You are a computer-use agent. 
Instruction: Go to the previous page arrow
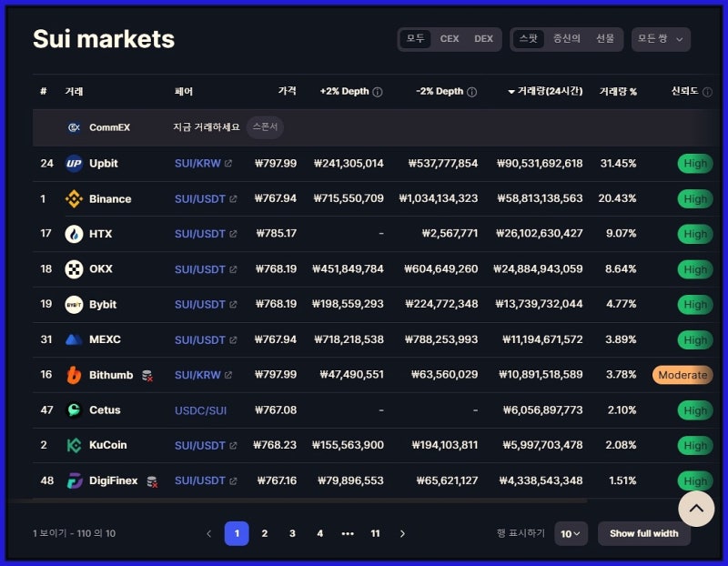[x=209, y=534]
